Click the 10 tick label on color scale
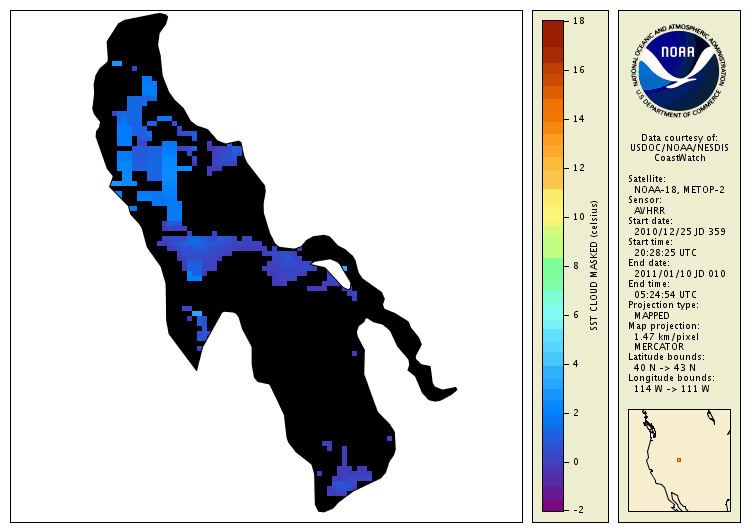Screen dimensions: 750x532 coord(579,217)
